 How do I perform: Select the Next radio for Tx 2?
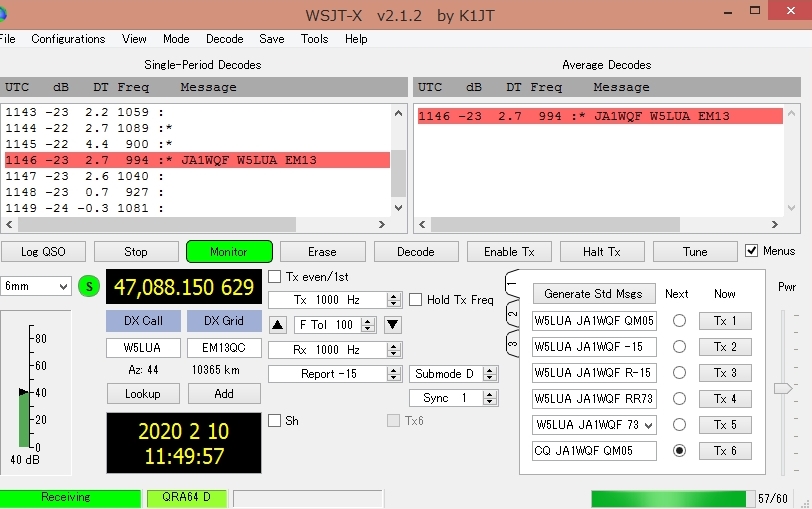pyautogui.click(x=679, y=346)
